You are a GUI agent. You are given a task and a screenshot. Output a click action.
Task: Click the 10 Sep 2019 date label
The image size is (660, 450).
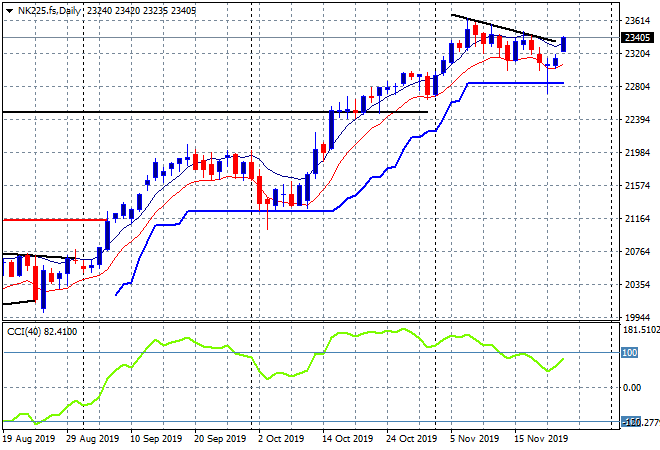[x=156, y=439]
